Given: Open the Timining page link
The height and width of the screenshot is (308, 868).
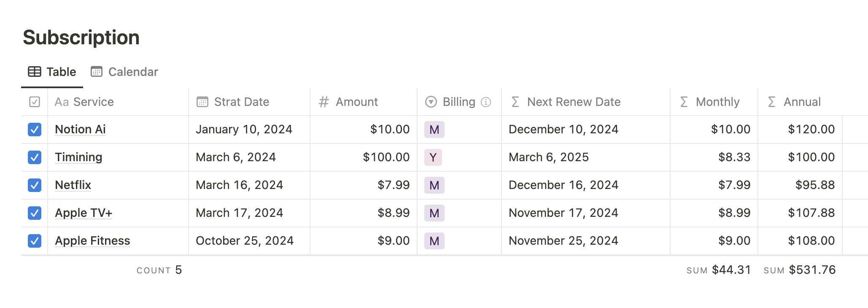Looking at the screenshot, I should coord(79,157).
